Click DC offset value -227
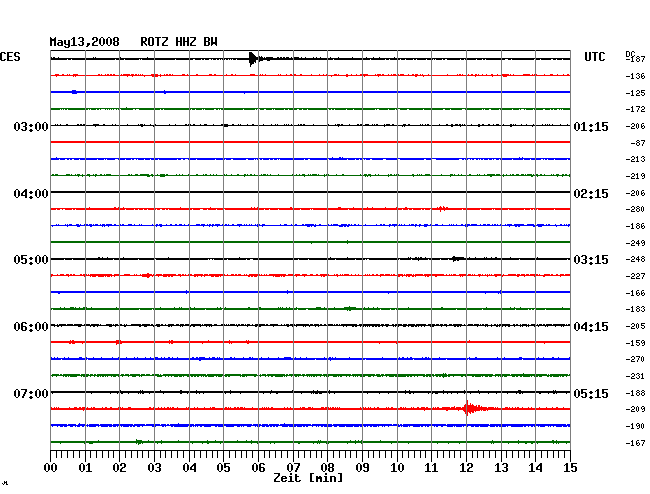Screen dimensions: 650x494 click(635, 276)
